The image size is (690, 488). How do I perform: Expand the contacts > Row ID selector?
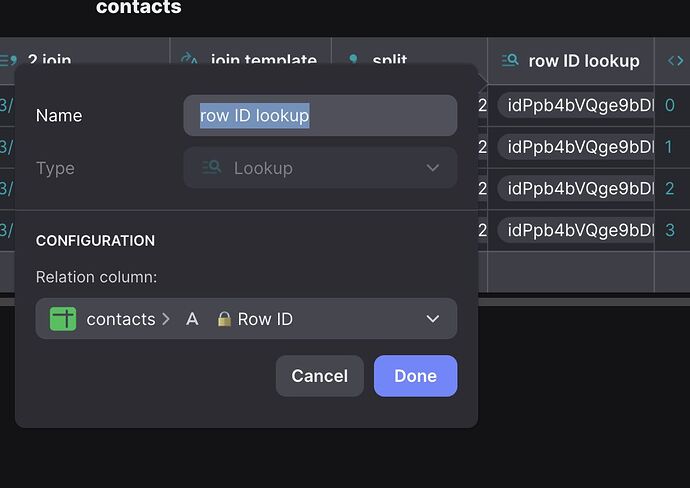click(246, 319)
